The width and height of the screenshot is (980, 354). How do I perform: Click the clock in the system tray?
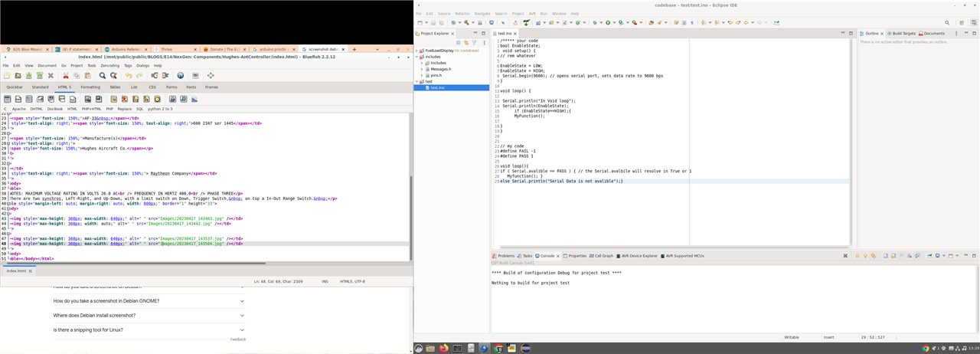point(973,348)
